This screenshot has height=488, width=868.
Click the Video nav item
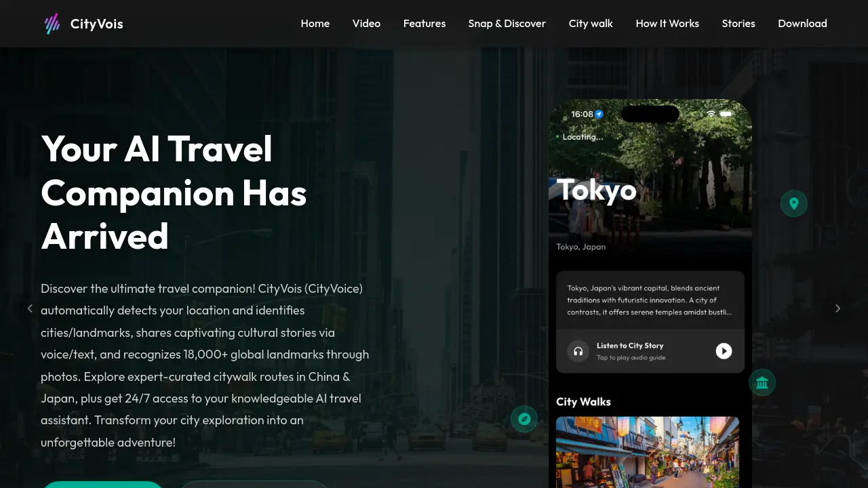(x=366, y=24)
